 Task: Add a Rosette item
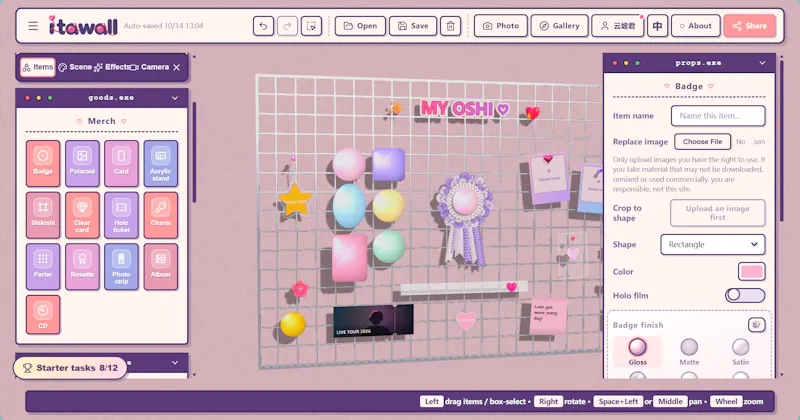pyautogui.click(x=82, y=266)
